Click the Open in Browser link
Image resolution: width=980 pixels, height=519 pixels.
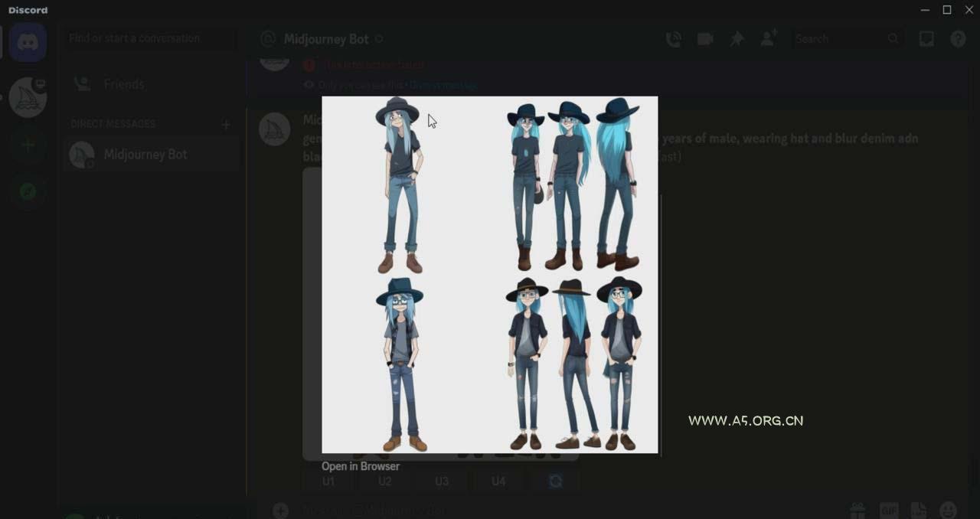pyautogui.click(x=361, y=466)
